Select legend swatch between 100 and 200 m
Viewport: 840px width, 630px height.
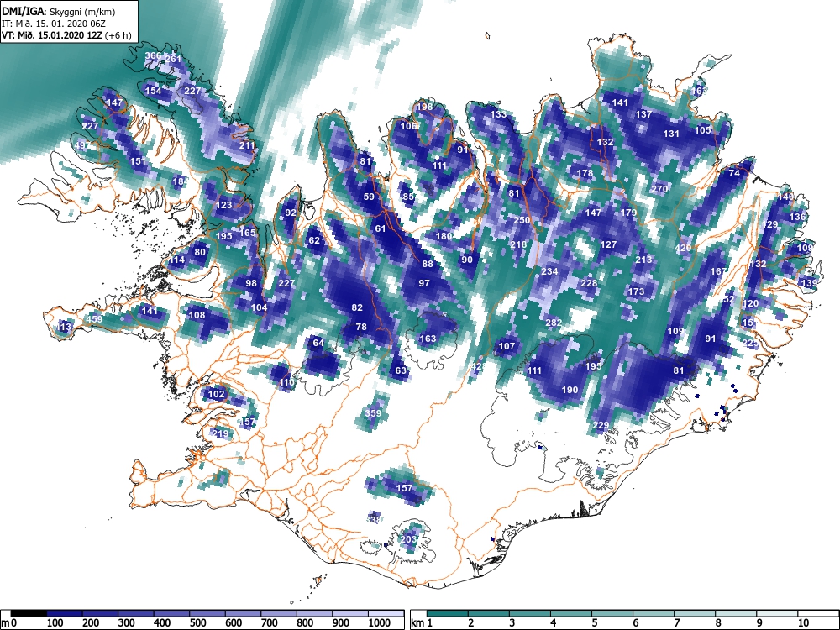coord(65,613)
